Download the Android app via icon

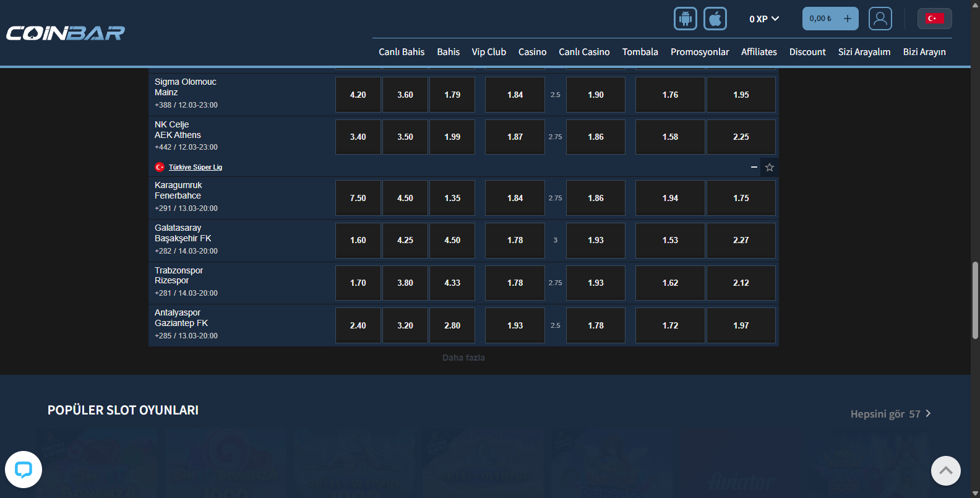coord(685,19)
